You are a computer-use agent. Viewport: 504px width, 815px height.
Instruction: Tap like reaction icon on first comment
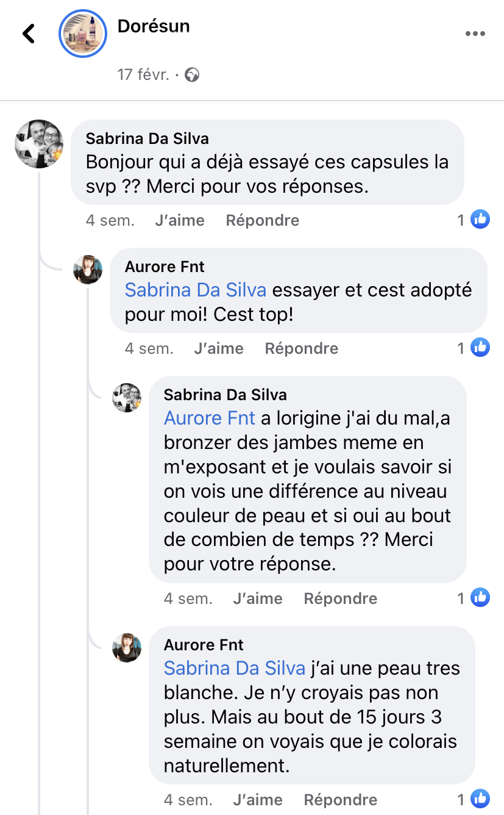tap(480, 220)
